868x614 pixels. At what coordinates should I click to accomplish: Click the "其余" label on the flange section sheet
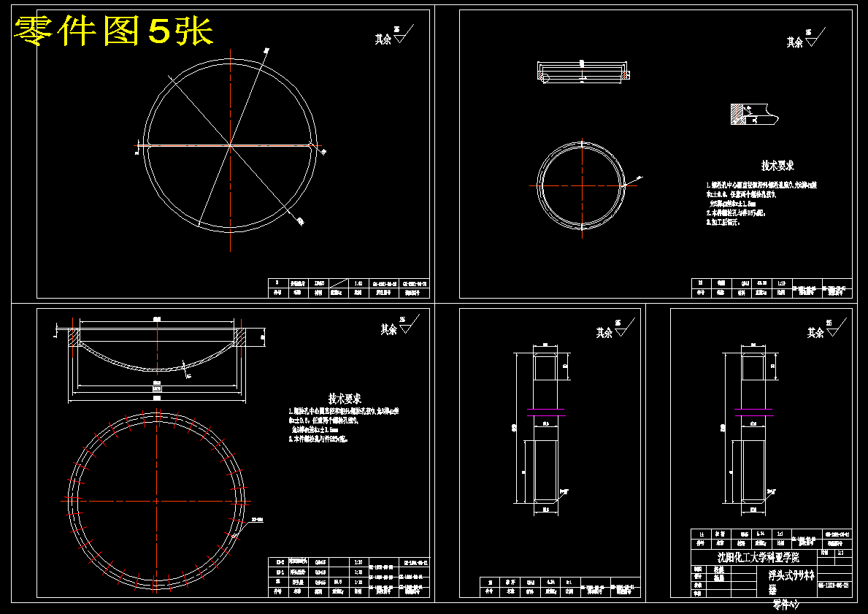pyautogui.click(x=388, y=329)
